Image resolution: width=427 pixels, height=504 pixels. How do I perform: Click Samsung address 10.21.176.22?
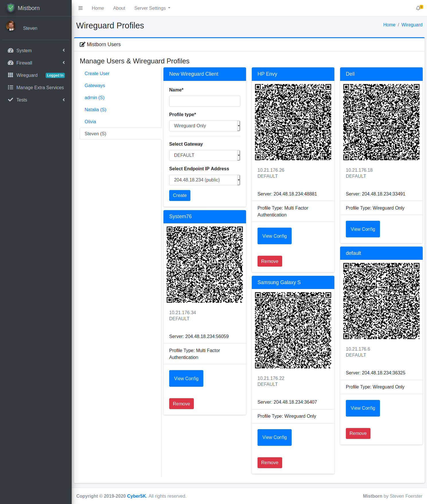pos(271,378)
